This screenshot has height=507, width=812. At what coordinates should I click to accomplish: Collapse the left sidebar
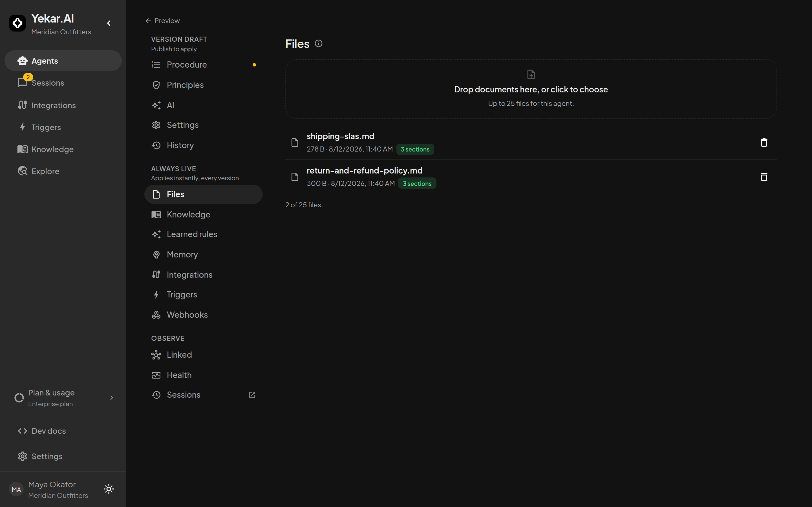point(109,23)
